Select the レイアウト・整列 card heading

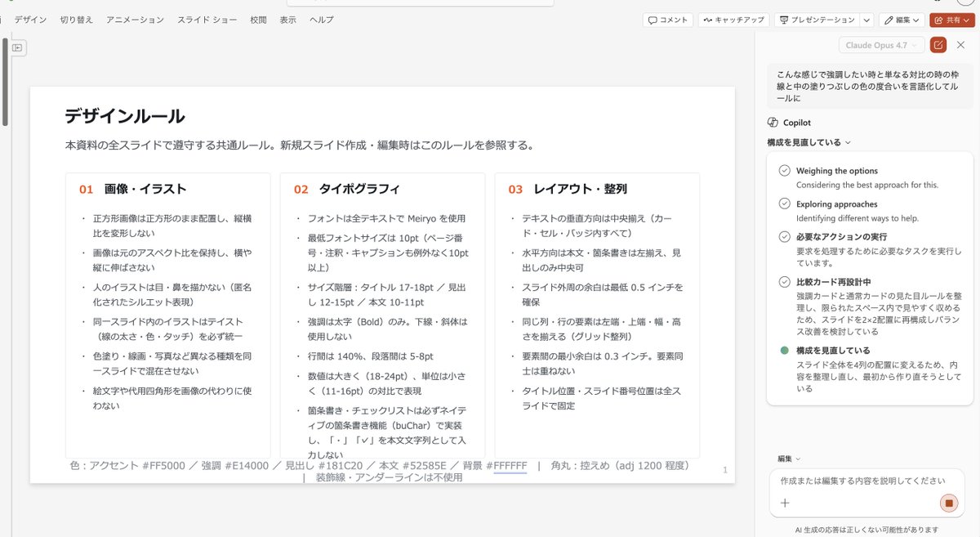[580, 189]
